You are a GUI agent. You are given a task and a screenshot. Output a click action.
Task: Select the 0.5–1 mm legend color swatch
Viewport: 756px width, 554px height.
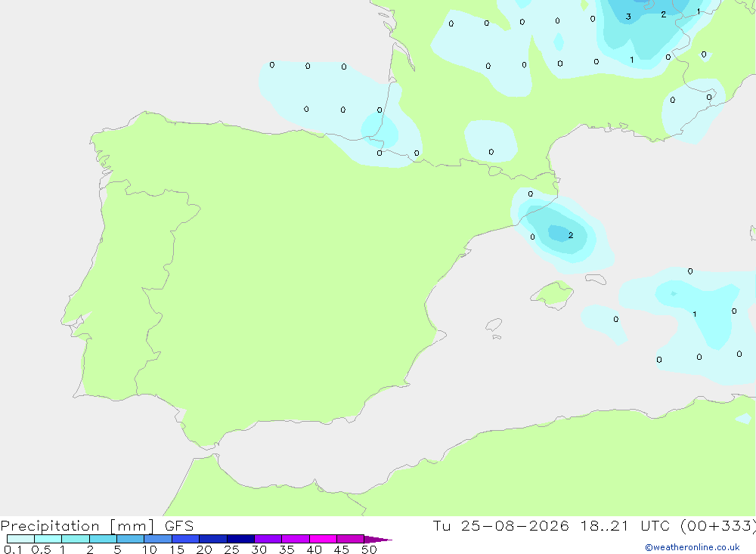tap(48, 539)
